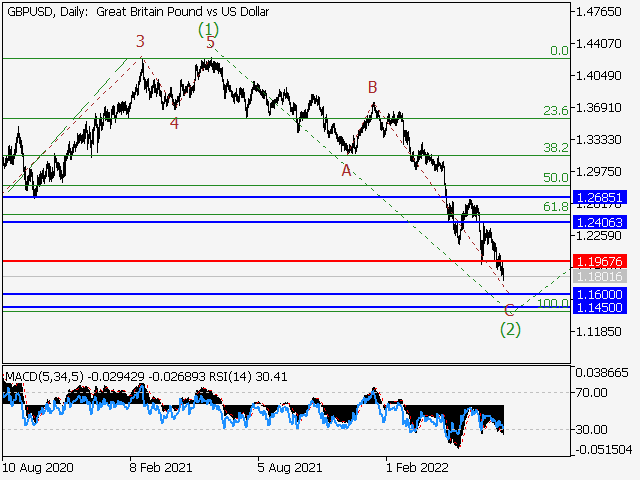Viewport: 640px width, 480px height.
Task: Click the green (2) wave label
Action: [509, 328]
